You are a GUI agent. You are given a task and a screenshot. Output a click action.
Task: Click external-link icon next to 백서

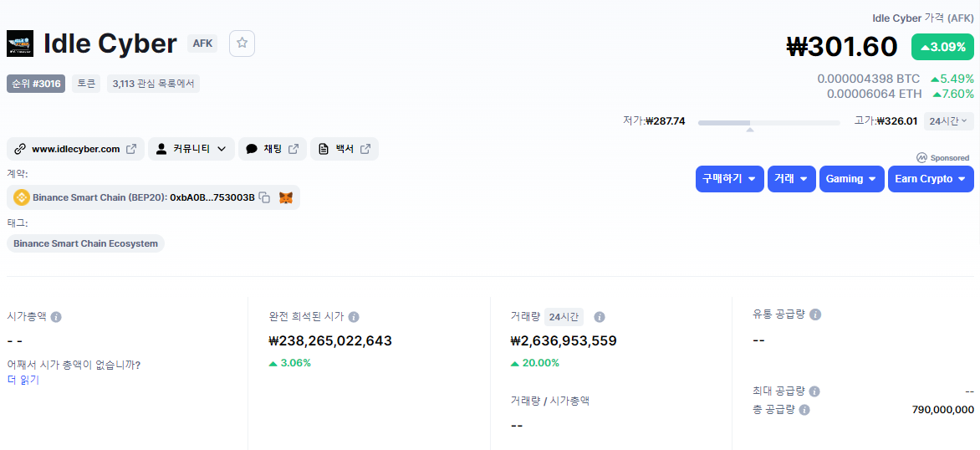pos(365,149)
